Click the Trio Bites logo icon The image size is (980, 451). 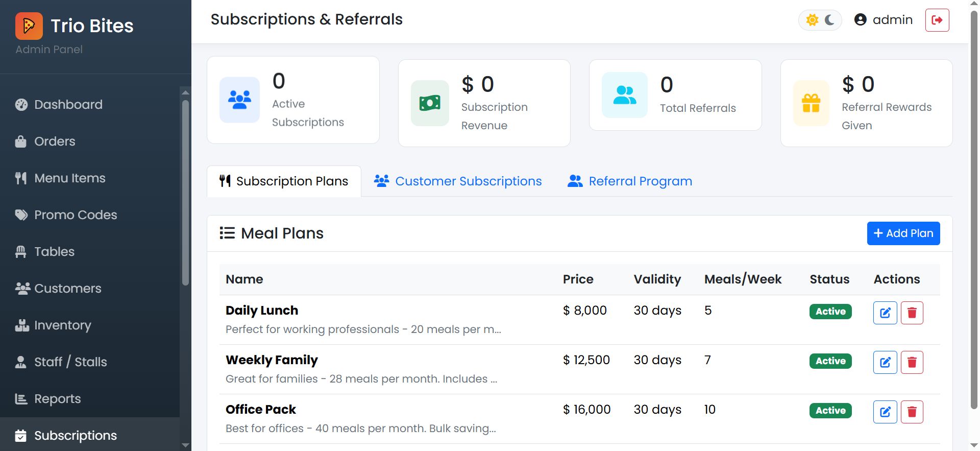pyautogui.click(x=29, y=26)
